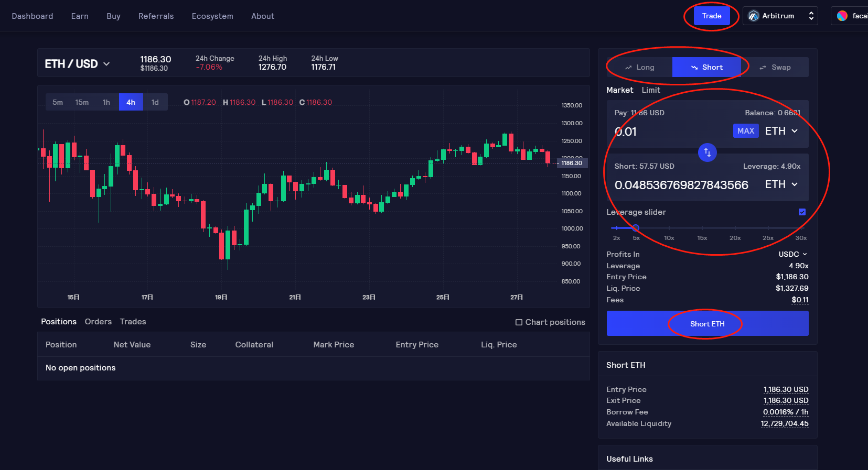Click the MAX balance button
This screenshot has height=470, width=868.
point(745,131)
